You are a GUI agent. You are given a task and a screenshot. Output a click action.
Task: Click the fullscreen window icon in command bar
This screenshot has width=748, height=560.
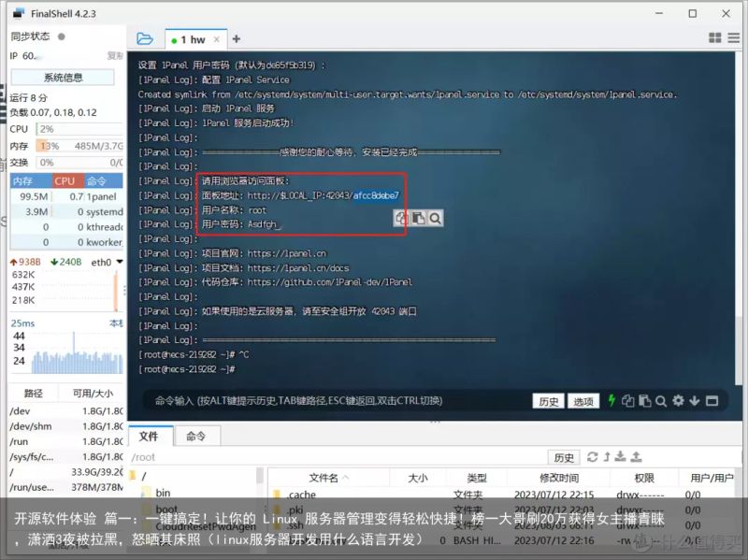coord(712,401)
